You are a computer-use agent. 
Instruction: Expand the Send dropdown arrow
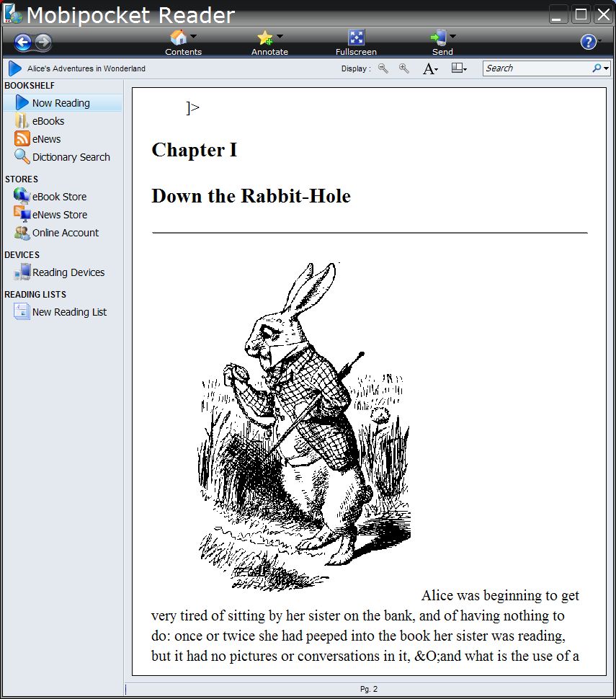pos(452,36)
